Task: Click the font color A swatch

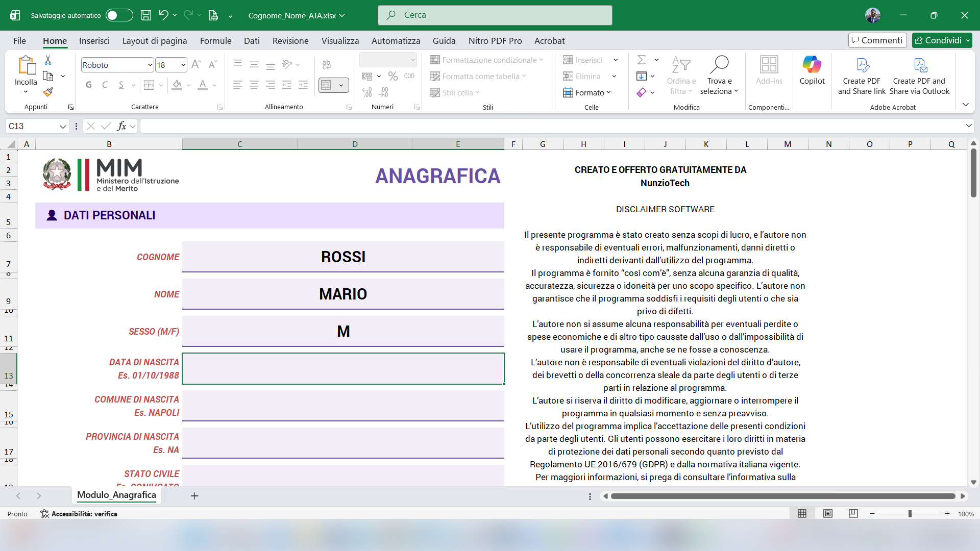Action: coord(203,85)
